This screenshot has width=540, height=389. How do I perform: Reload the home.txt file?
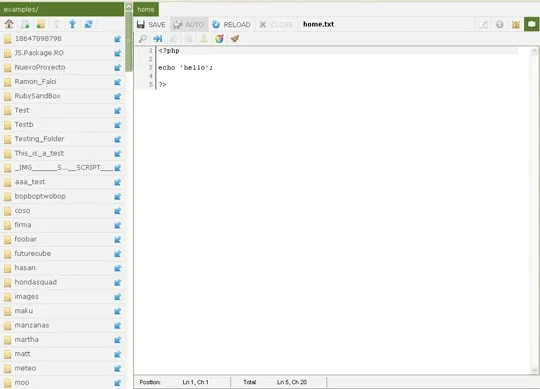coord(231,24)
